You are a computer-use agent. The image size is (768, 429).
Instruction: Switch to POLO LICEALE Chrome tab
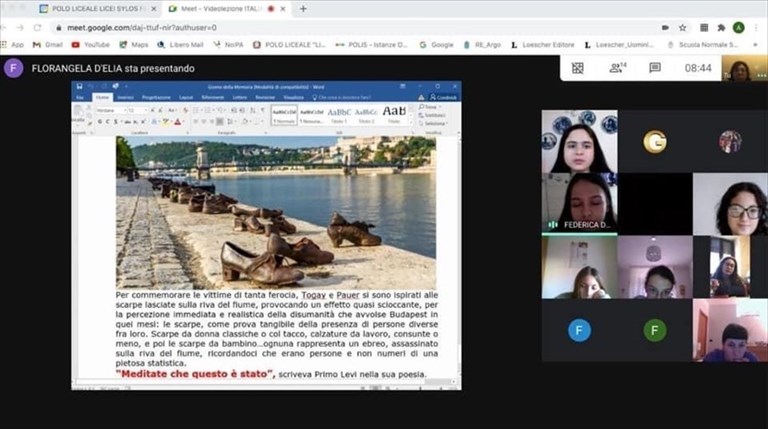click(x=98, y=9)
